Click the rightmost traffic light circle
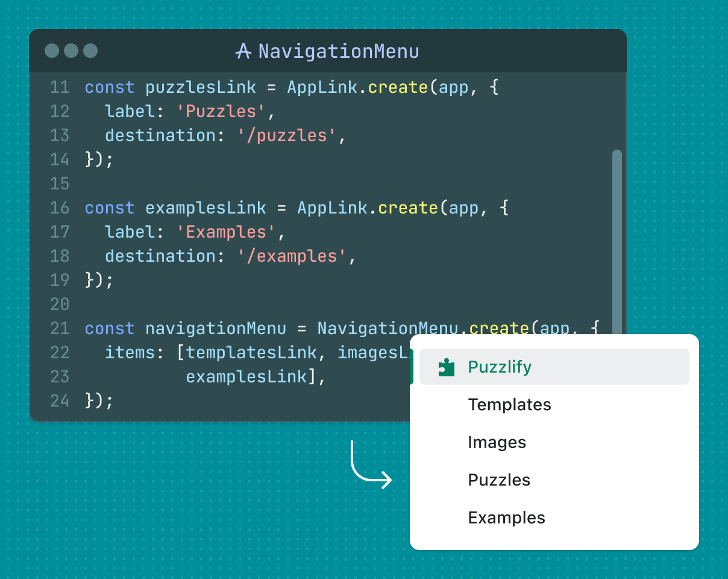Image resolution: width=728 pixels, height=579 pixels. pyautogui.click(x=89, y=51)
